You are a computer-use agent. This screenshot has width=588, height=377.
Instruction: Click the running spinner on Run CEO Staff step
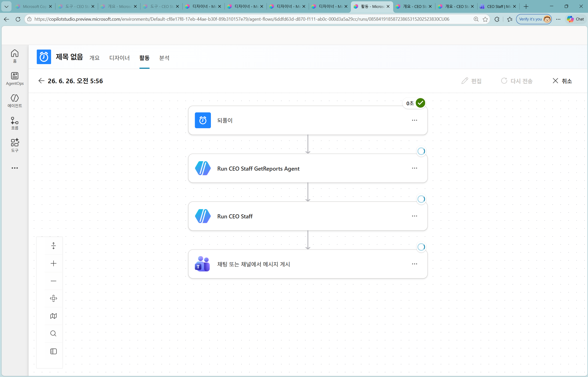[421, 199]
